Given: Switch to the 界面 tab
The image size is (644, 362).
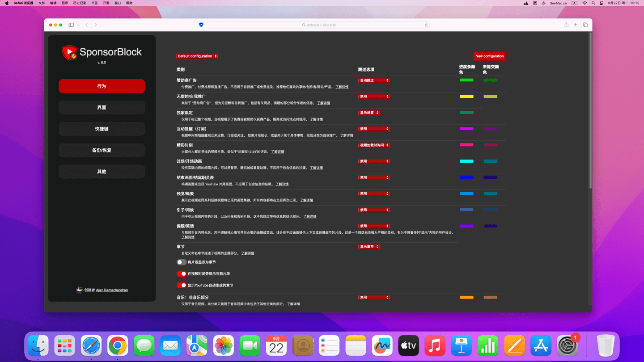Looking at the screenshot, I should click(102, 108).
